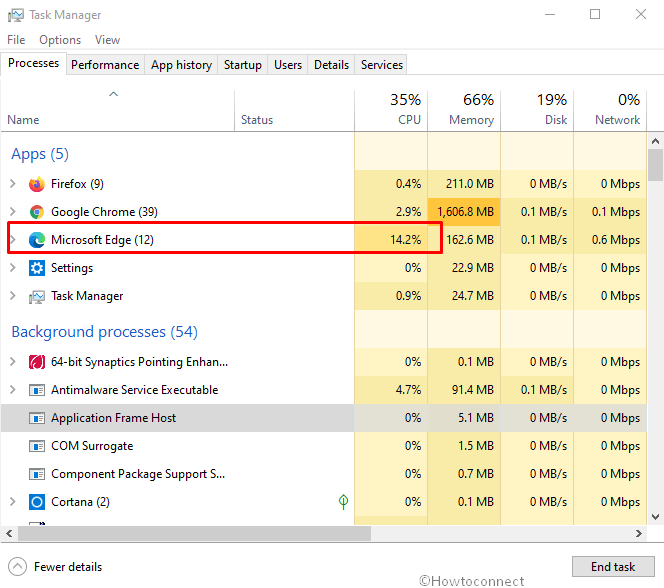Image resolution: width=664 pixels, height=588 pixels.
Task: Expand the Antimalware Service Executable process
Action: (x=13, y=389)
